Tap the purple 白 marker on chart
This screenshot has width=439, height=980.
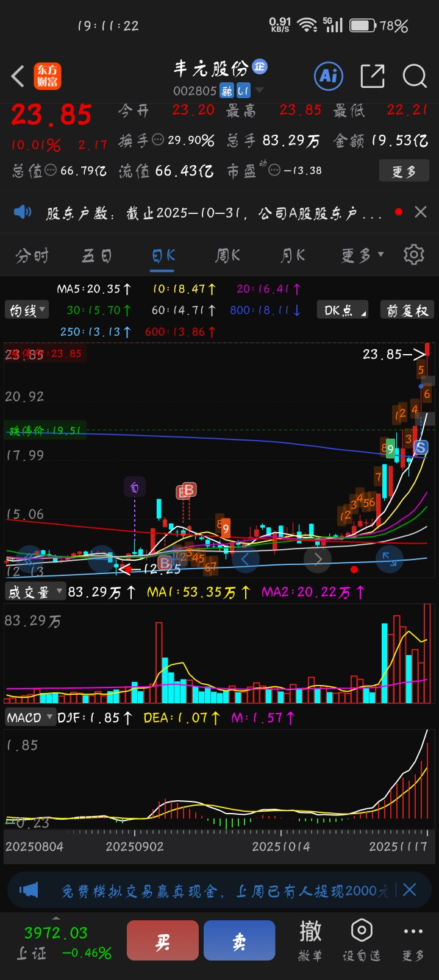135,487
